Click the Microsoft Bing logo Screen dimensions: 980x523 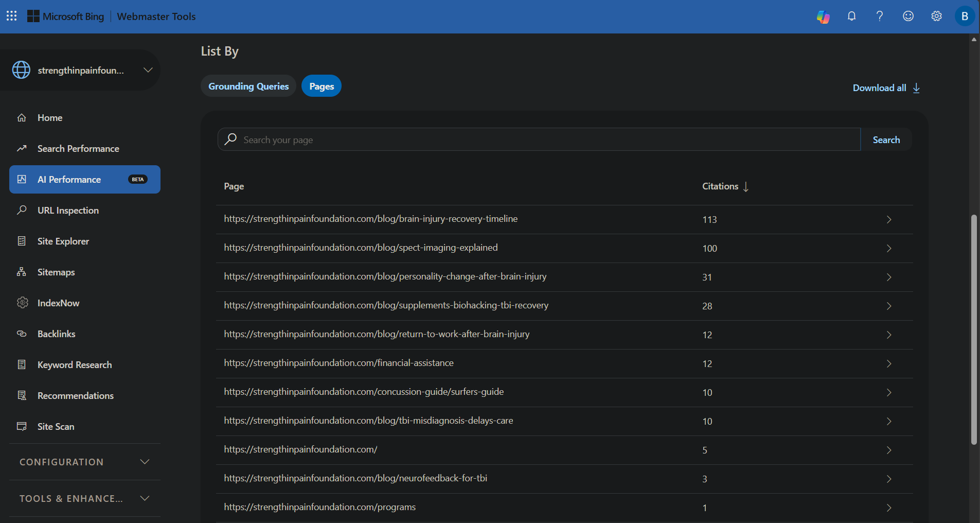click(65, 16)
